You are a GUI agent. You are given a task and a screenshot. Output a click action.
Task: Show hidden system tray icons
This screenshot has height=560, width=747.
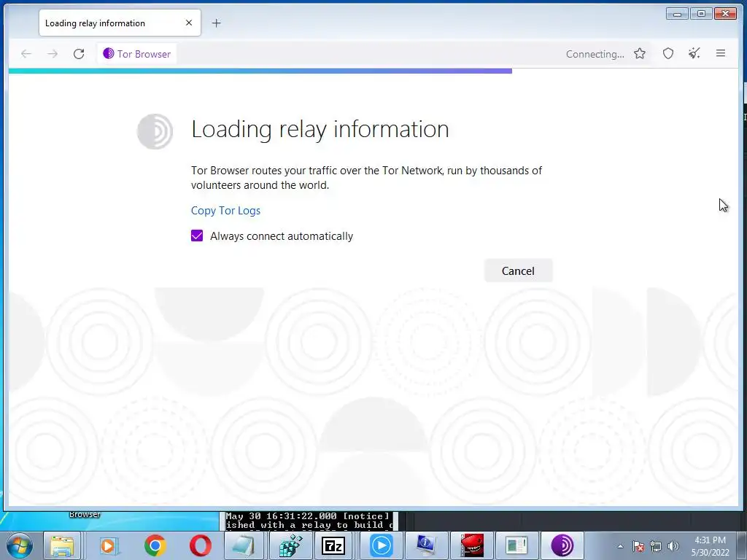tap(620, 546)
